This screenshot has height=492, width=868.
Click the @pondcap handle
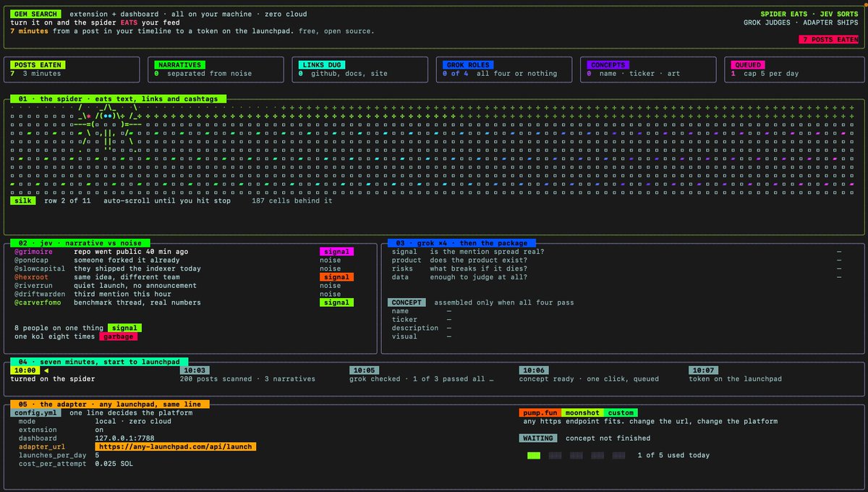[x=31, y=260]
